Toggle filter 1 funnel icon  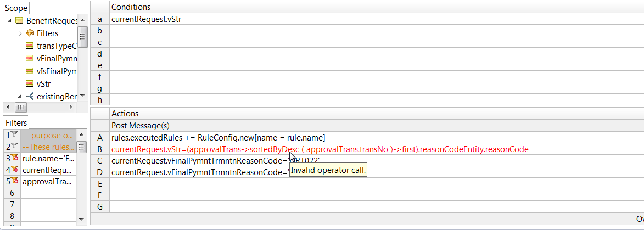(x=14, y=134)
